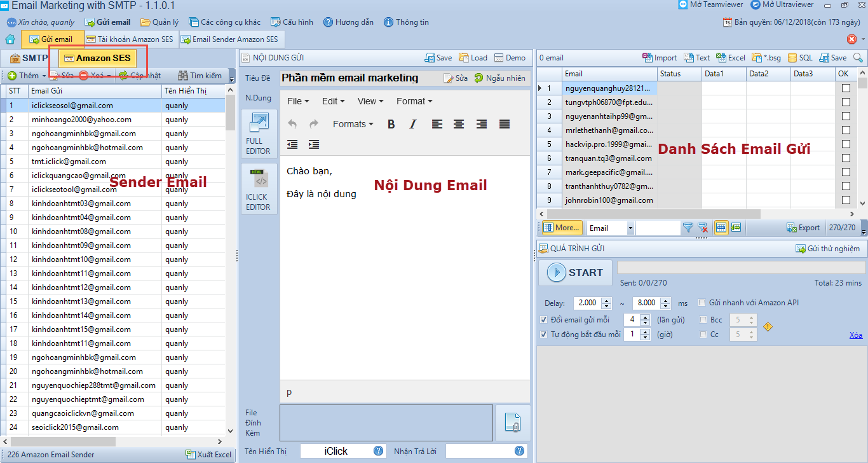Clear filter funnel icon with red X
The image size is (868, 463).
703,228
